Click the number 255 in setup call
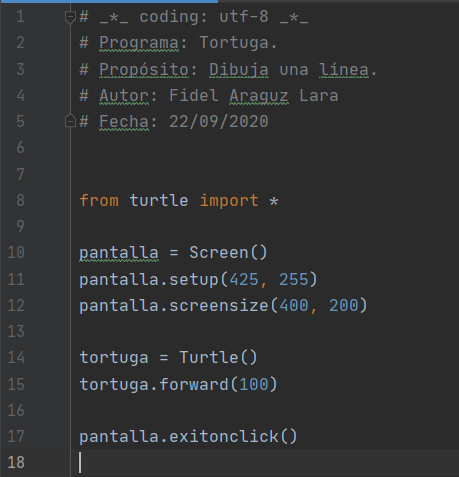The height and width of the screenshot is (477, 459). coord(294,279)
